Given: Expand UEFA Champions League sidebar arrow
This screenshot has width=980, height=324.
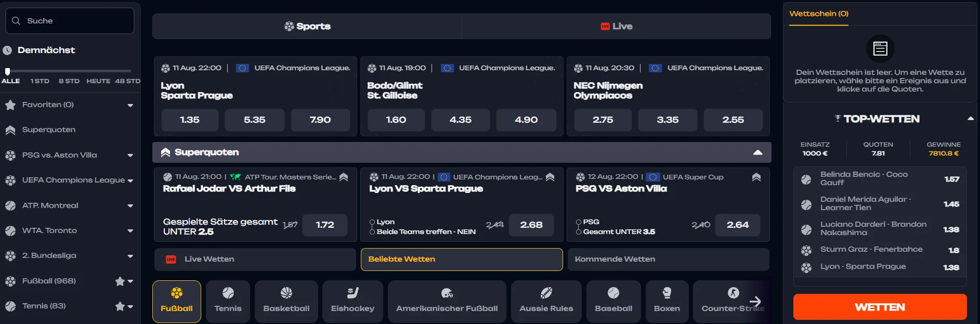Looking at the screenshot, I should pos(130,181).
